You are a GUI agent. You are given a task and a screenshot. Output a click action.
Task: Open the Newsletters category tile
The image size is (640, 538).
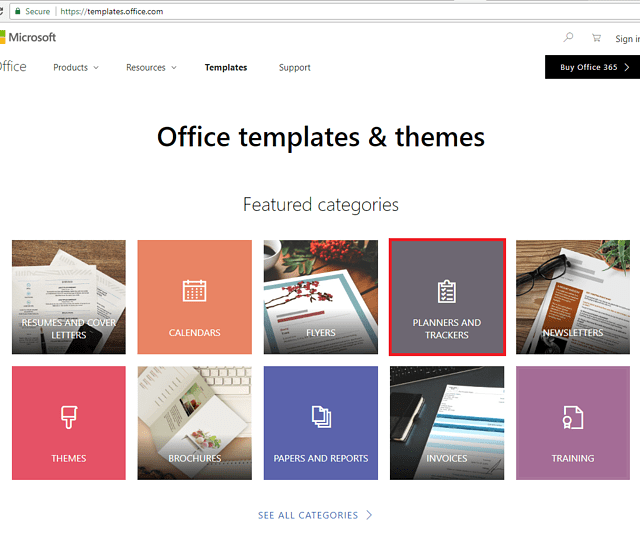[573, 297]
